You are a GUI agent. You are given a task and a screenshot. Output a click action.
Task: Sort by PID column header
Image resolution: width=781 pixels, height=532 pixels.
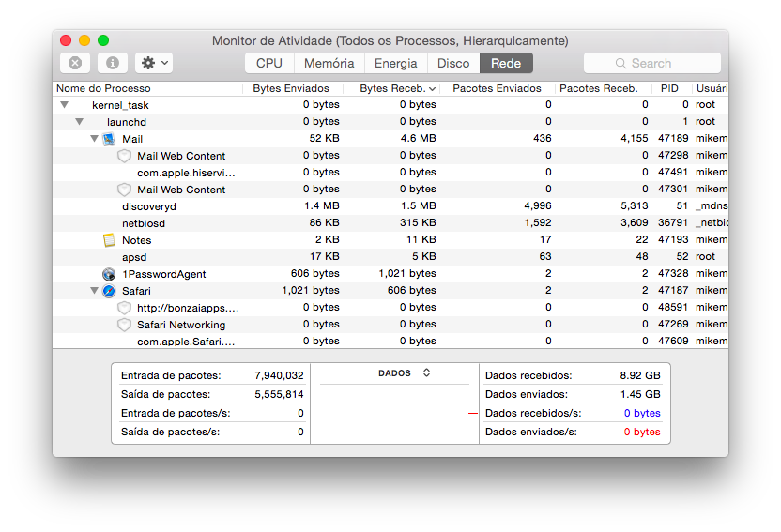click(672, 88)
